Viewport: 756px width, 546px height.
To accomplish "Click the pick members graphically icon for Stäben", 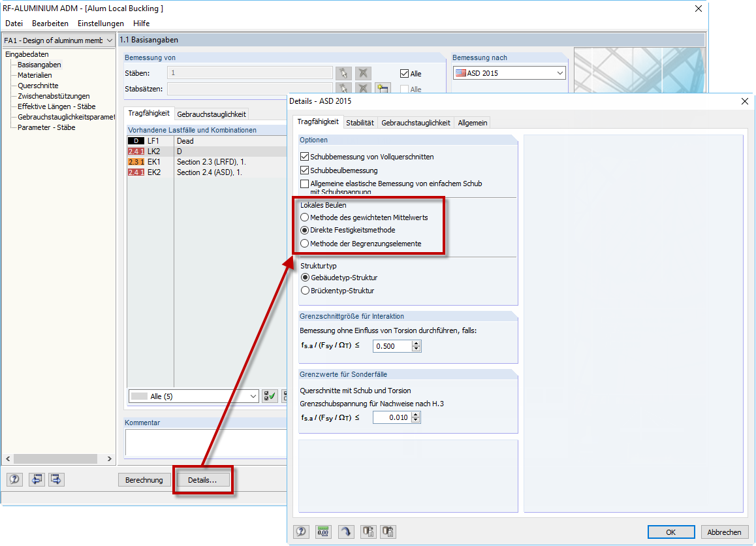I will click(x=344, y=73).
